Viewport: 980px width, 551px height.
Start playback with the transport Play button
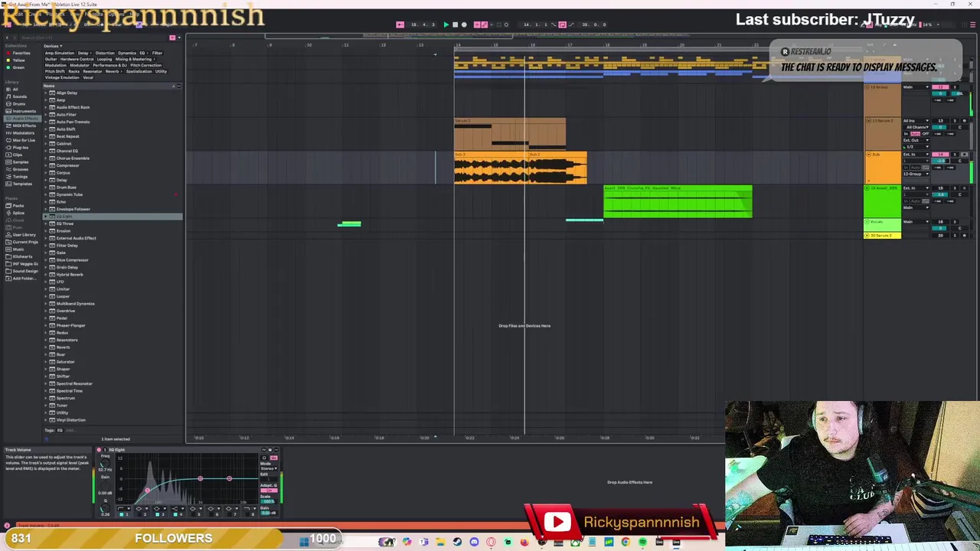pos(446,24)
